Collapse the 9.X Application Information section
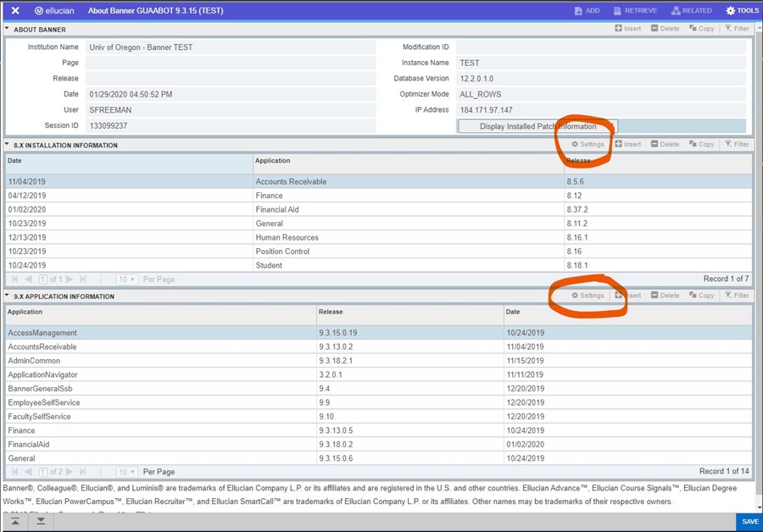 7,296
